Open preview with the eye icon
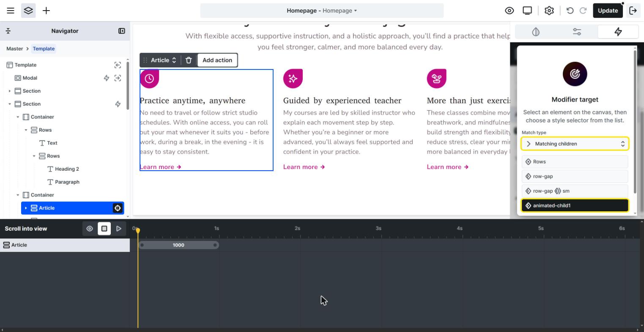This screenshot has width=644, height=332. pos(510,11)
